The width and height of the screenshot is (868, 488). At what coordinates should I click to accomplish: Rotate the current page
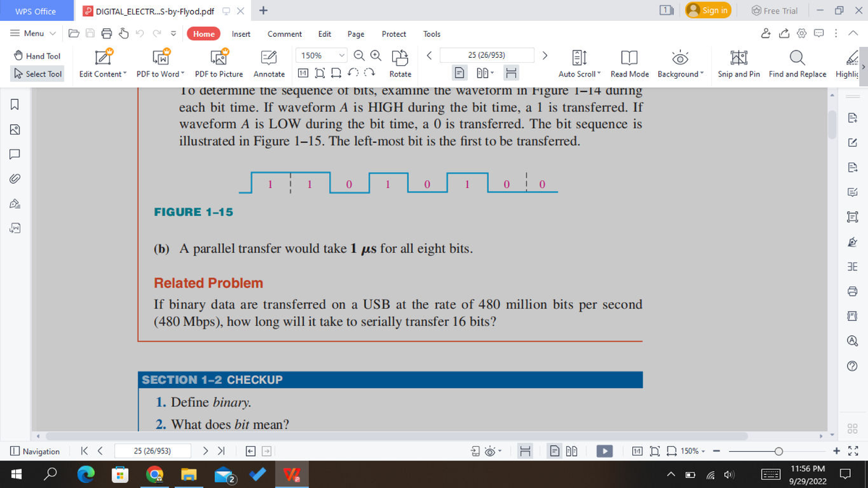point(399,64)
